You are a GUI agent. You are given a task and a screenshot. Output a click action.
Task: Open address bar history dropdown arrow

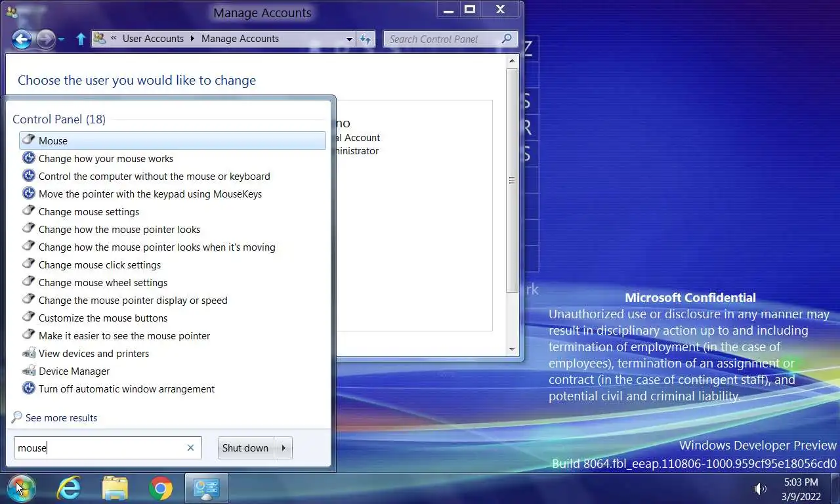click(x=350, y=39)
